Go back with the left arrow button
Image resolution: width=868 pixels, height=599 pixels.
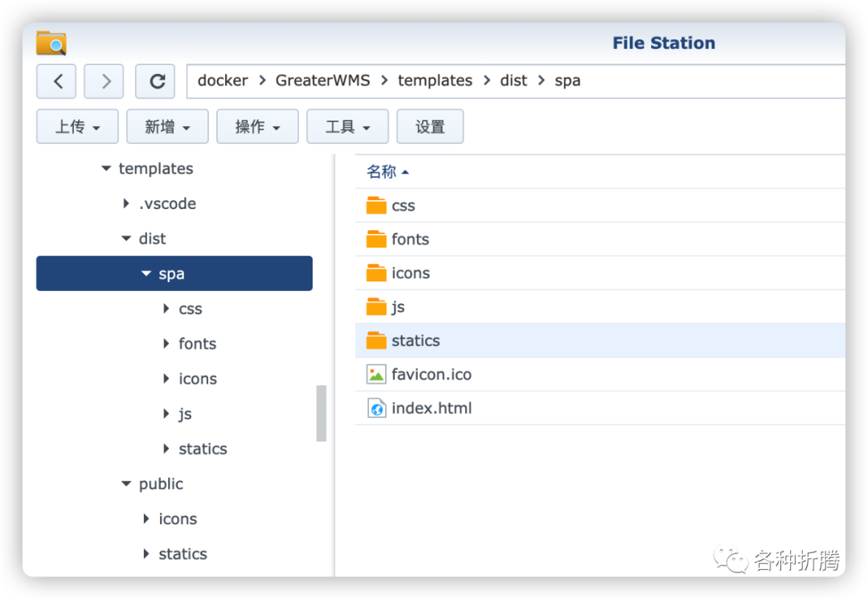(56, 81)
